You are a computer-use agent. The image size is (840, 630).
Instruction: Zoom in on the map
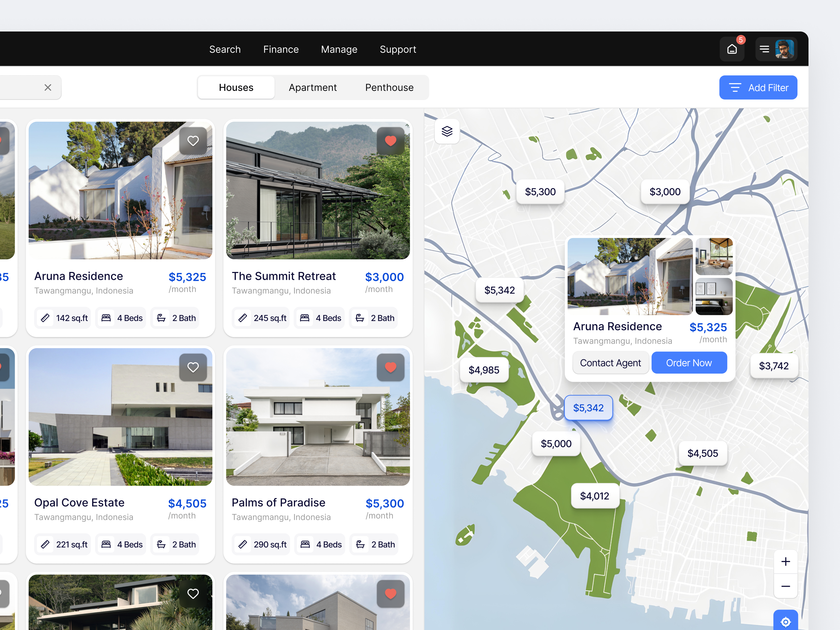[786, 561]
